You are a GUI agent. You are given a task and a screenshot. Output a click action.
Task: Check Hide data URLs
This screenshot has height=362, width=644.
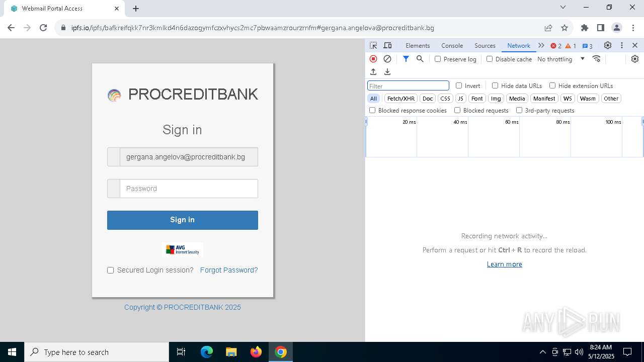coord(495,85)
